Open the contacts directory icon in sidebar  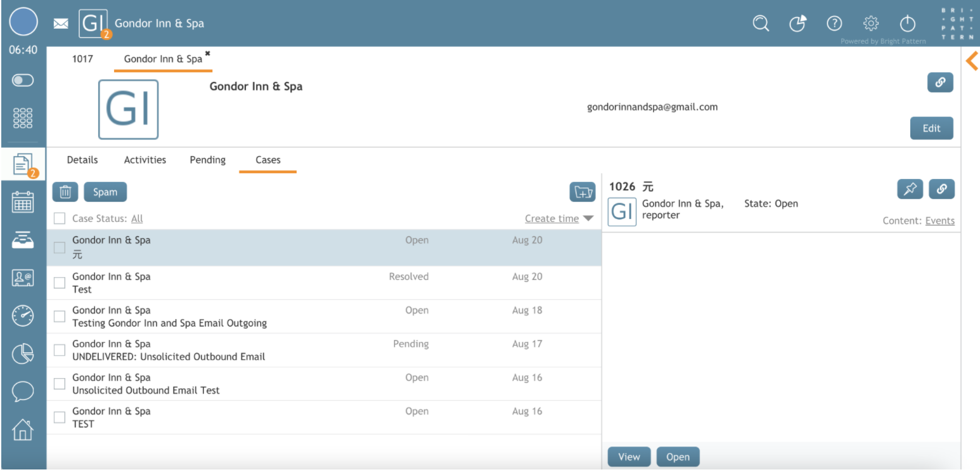click(x=23, y=277)
